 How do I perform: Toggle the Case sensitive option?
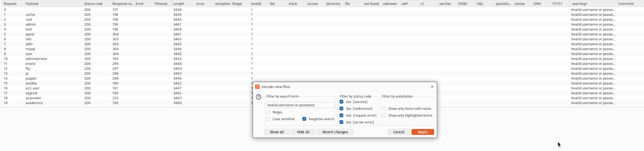(268, 119)
